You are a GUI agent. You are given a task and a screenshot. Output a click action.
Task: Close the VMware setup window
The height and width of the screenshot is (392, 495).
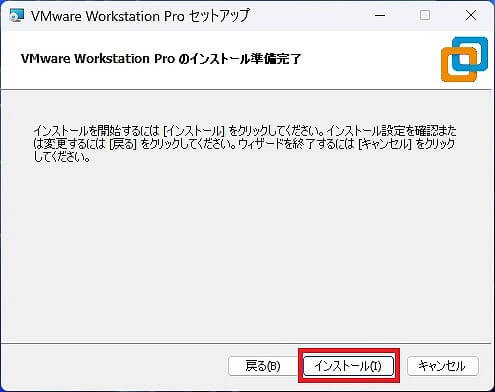coord(471,15)
